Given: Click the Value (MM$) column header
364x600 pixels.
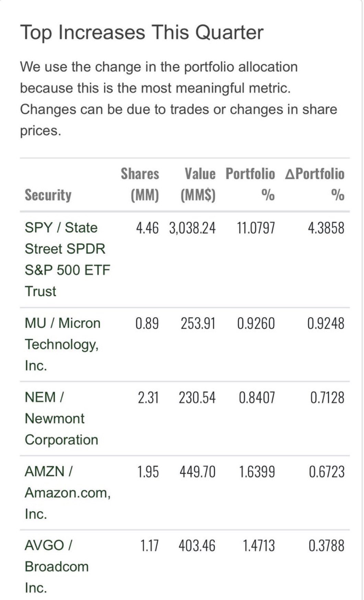Looking at the screenshot, I should (199, 184).
